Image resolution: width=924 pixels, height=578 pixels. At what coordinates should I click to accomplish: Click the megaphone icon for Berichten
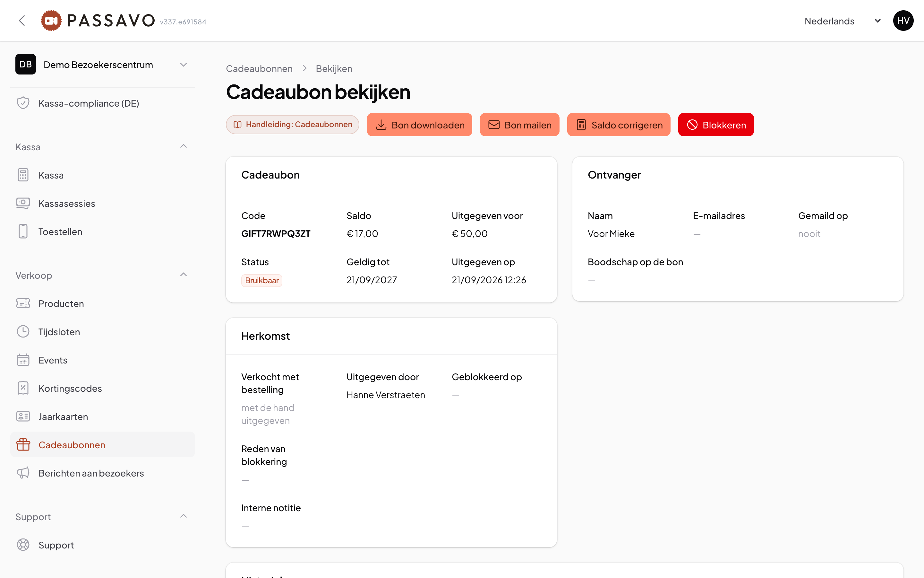23,473
